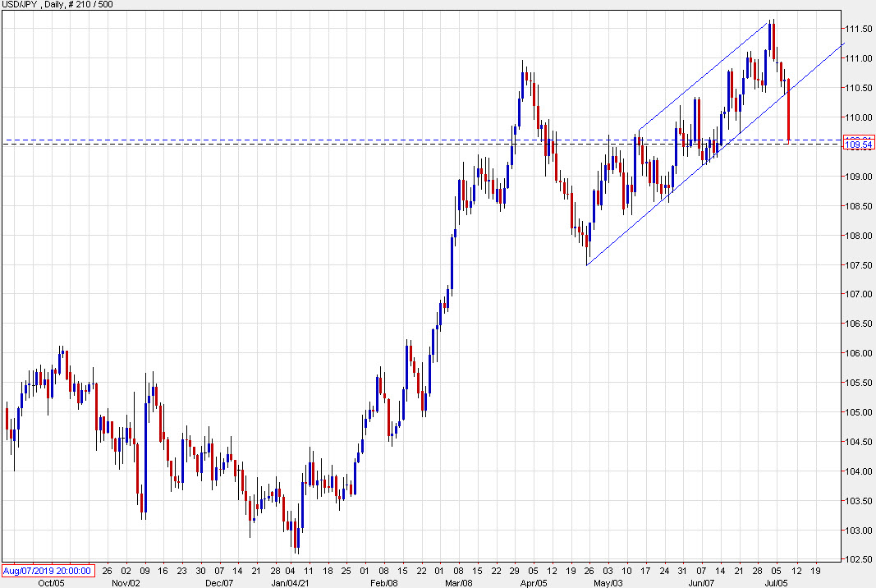Viewport: 876px width, 588px height.
Task: Click the 107.50 price axis label
Action: 859,265
